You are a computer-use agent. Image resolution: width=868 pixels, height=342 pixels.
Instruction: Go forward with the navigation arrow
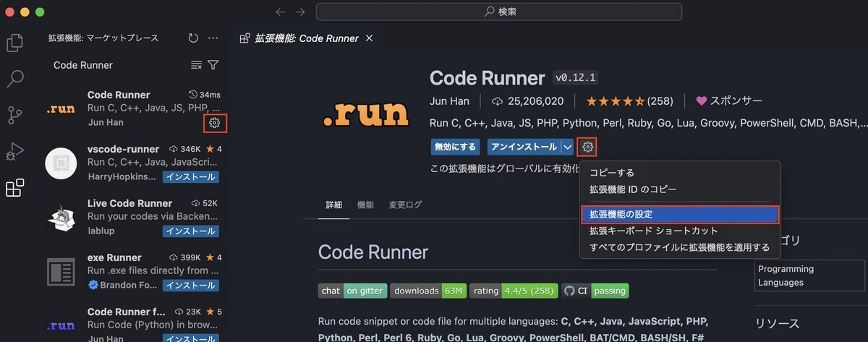pos(300,12)
